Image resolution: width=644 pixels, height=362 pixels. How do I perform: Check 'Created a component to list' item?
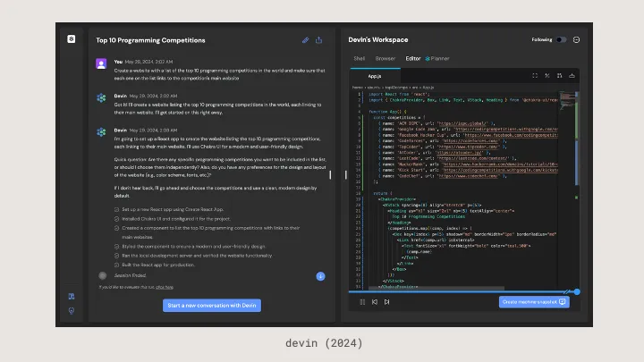point(116,228)
